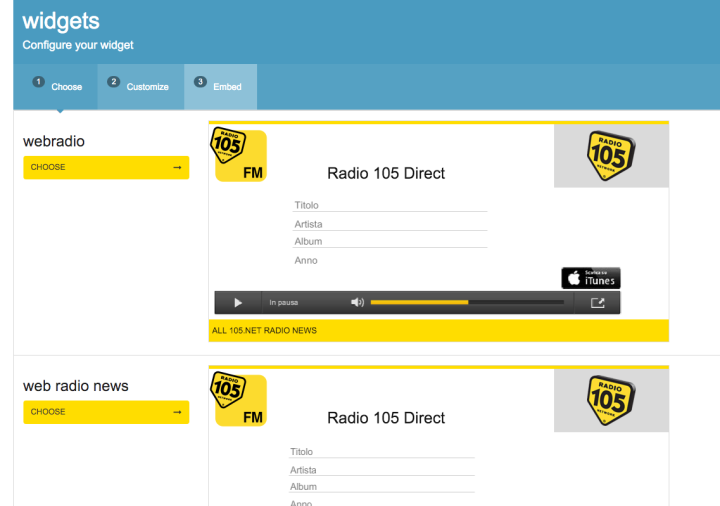
Task: Go to the Embed step tab
Action: (220, 87)
